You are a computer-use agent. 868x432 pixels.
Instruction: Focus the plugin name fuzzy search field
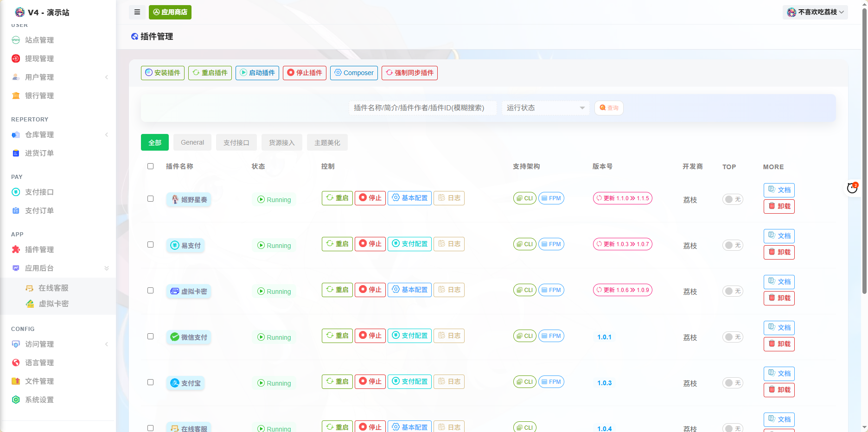[x=422, y=108]
